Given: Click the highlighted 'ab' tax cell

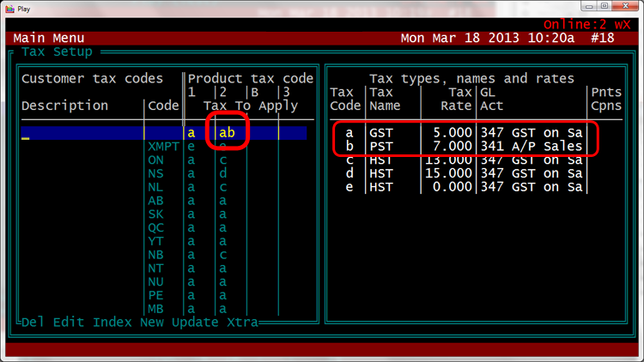Looking at the screenshot, I should (227, 133).
